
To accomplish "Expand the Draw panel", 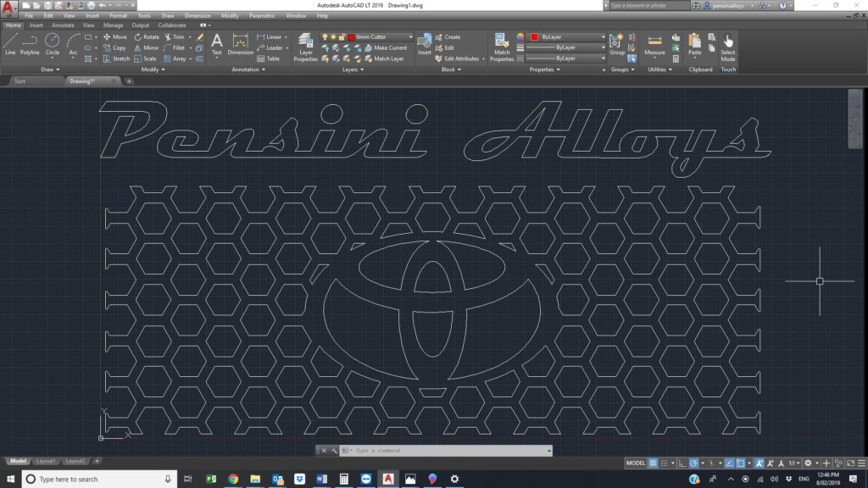I will [x=50, y=69].
